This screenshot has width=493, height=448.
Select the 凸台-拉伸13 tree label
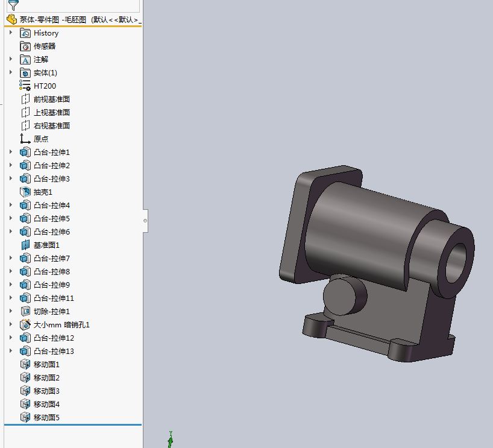[x=54, y=351]
